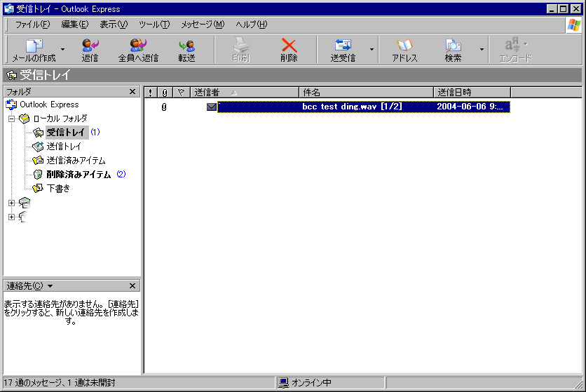The width and height of the screenshot is (586, 392).
Task: Select the 送信済みアイテム folder
Action: [x=76, y=161]
